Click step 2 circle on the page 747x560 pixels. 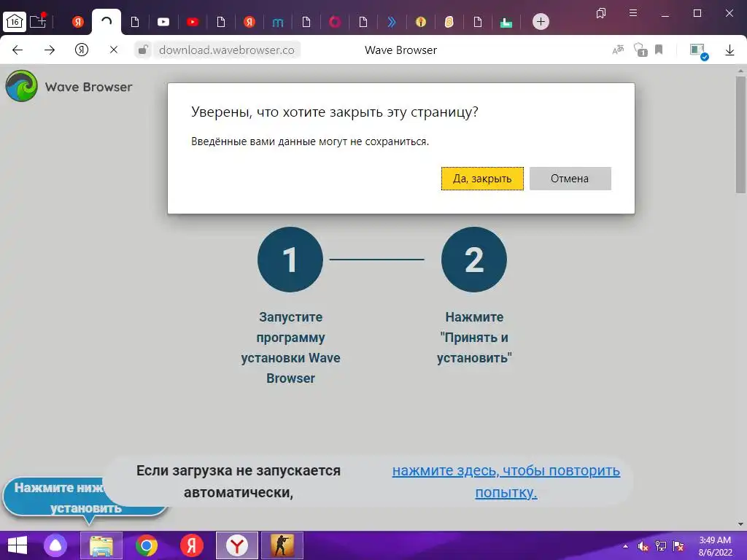tap(474, 260)
